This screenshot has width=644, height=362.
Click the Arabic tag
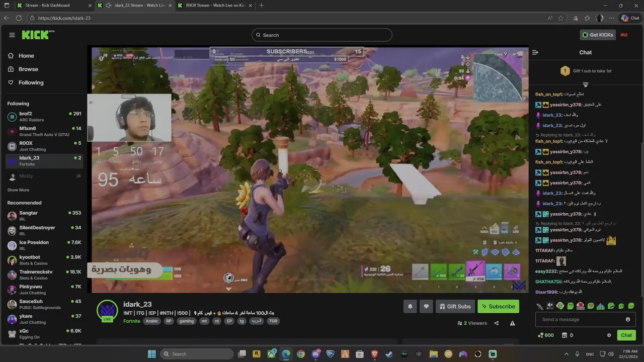(x=152, y=321)
